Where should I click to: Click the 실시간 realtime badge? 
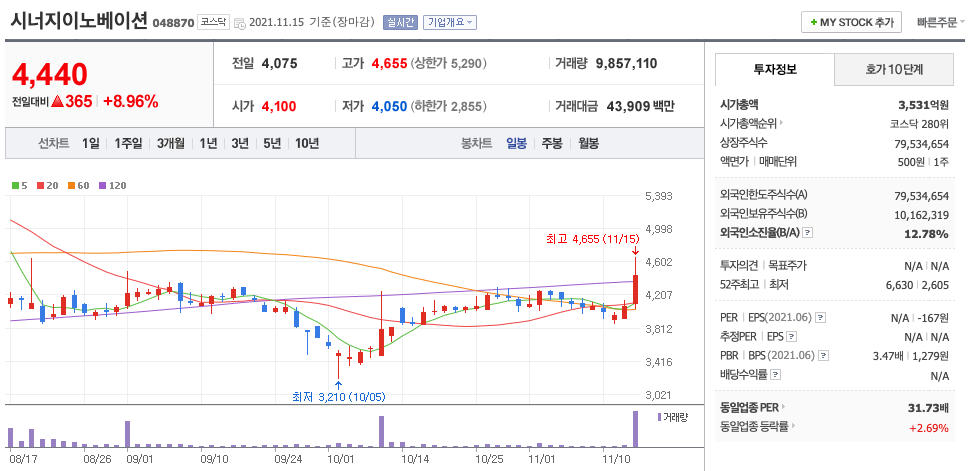pos(400,23)
